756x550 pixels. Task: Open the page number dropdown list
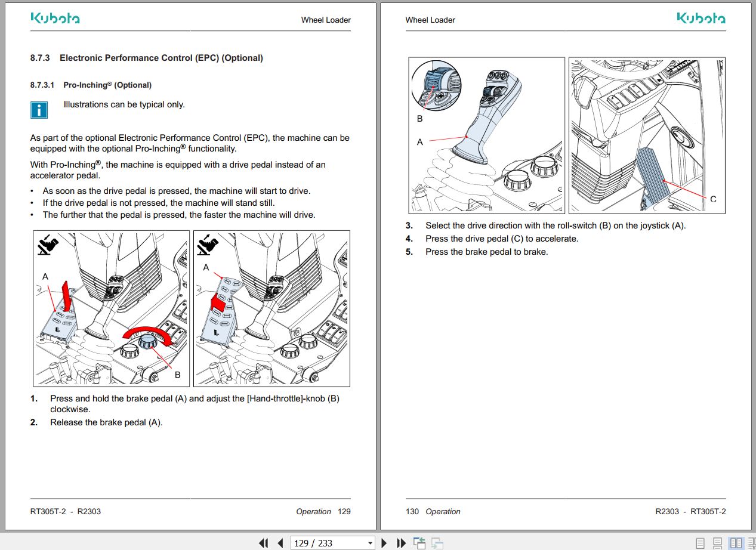coord(371,543)
